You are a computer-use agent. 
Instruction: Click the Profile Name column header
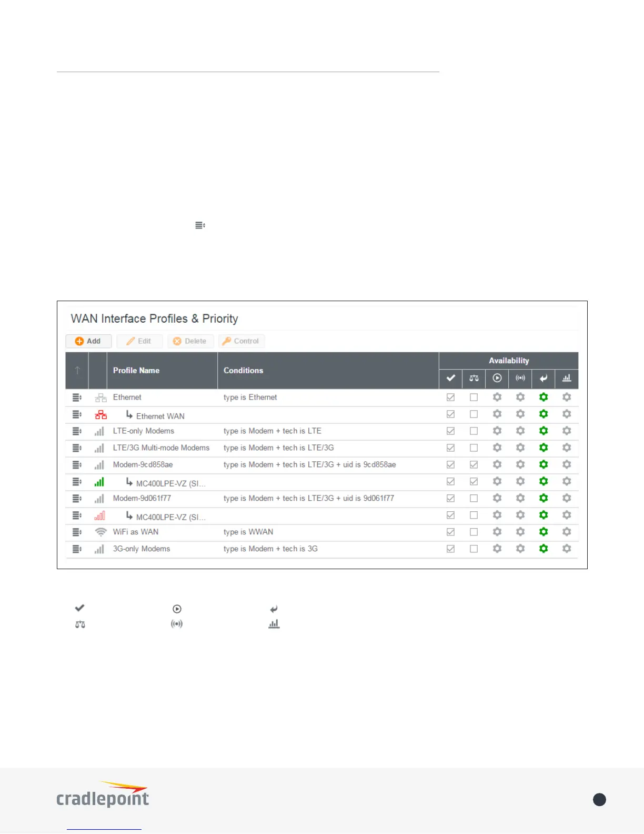pyautogui.click(x=136, y=371)
